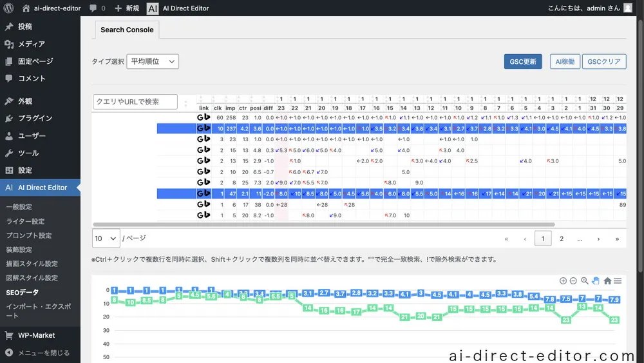This screenshot has width=644, height=363.
Task: Click the AI稼働 button
Action: click(565, 62)
